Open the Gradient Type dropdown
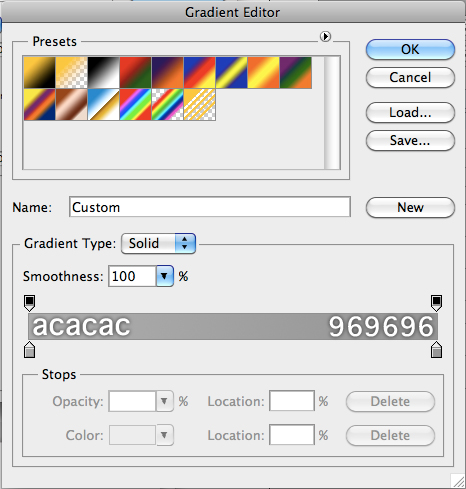 (x=158, y=243)
